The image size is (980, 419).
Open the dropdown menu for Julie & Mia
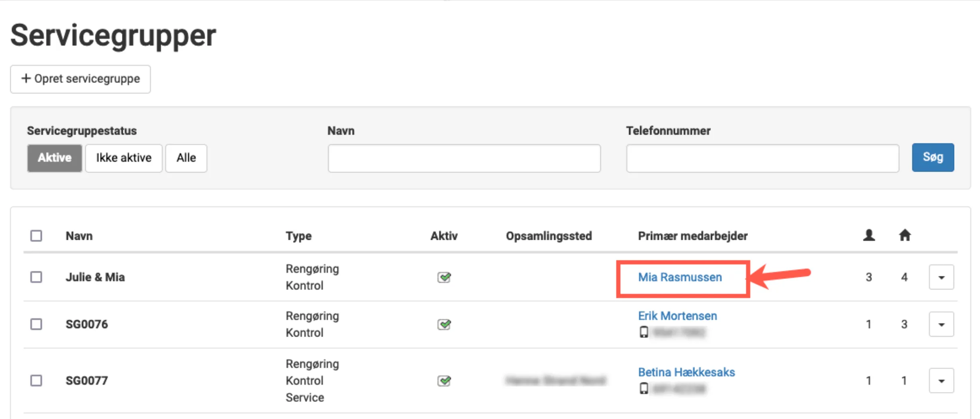pos(941,277)
